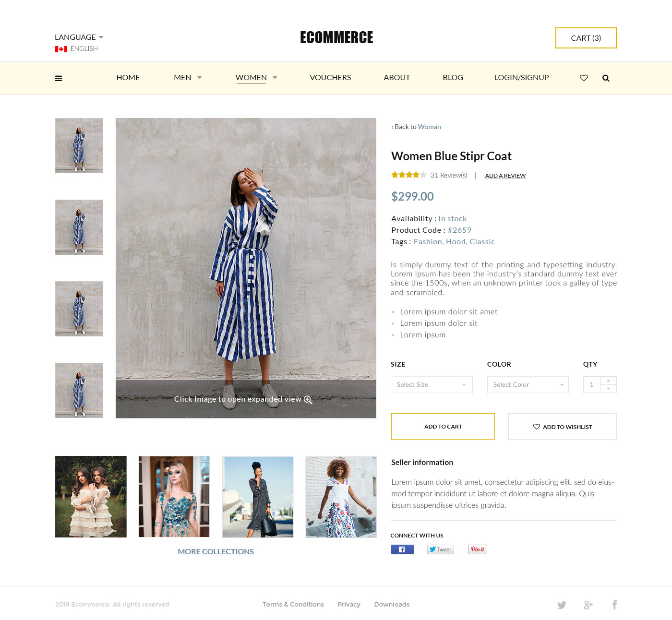Expand the Men menu arrow

coord(200,77)
